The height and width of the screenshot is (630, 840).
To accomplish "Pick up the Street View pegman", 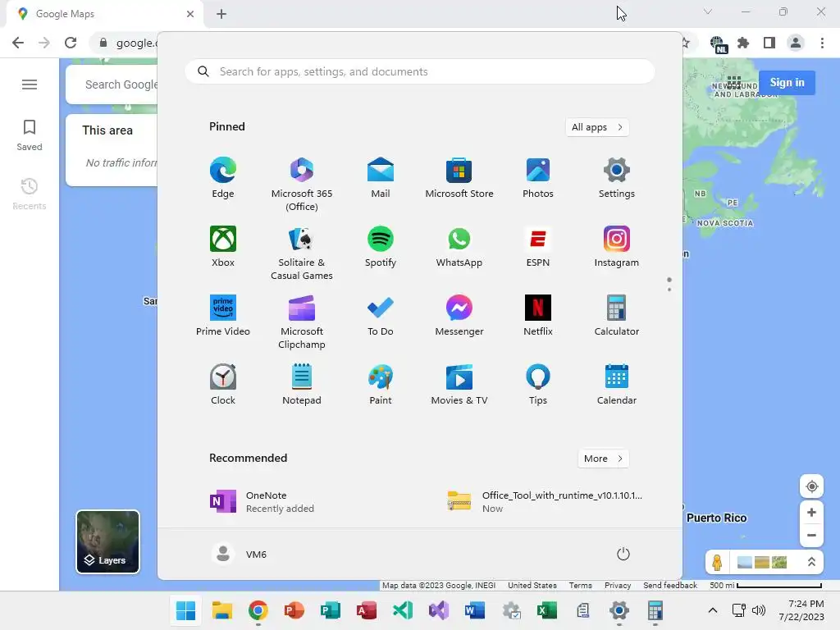I will (717, 562).
